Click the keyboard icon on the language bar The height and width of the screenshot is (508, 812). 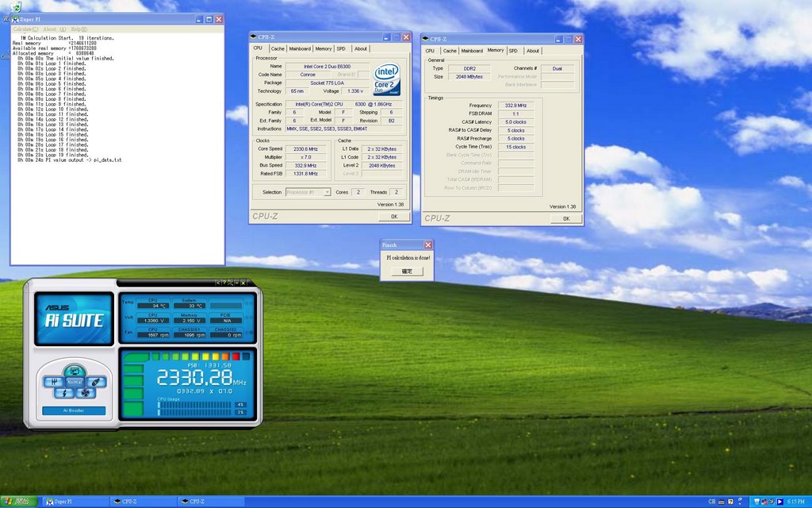[722, 502]
